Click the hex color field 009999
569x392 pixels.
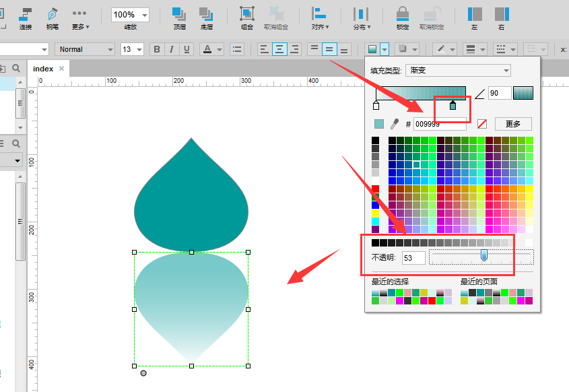pyautogui.click(x=440, y=124)
